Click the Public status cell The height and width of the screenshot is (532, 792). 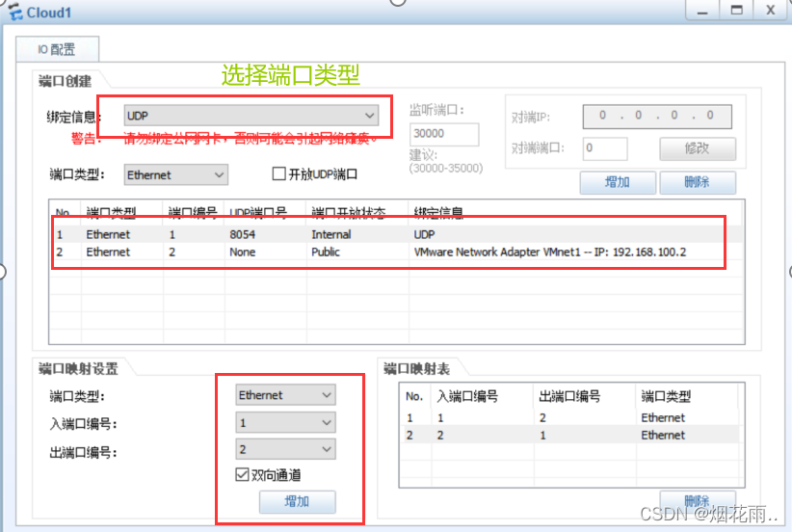(326, 253)
